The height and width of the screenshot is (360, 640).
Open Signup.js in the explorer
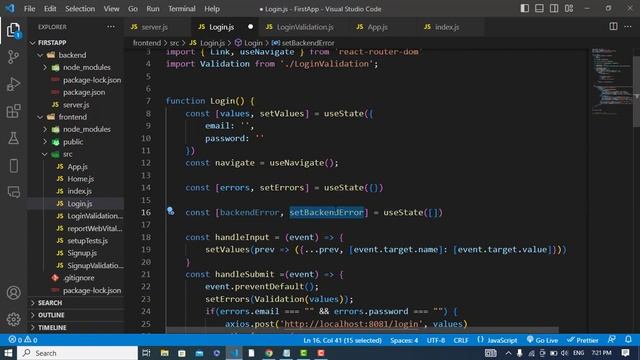pyautogui.click(x=76, y=253)
